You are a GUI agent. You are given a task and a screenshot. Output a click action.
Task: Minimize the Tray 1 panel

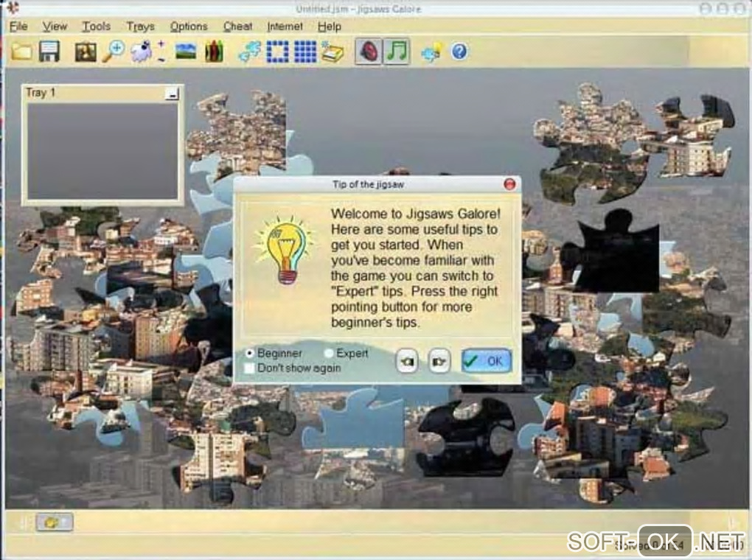172,94
